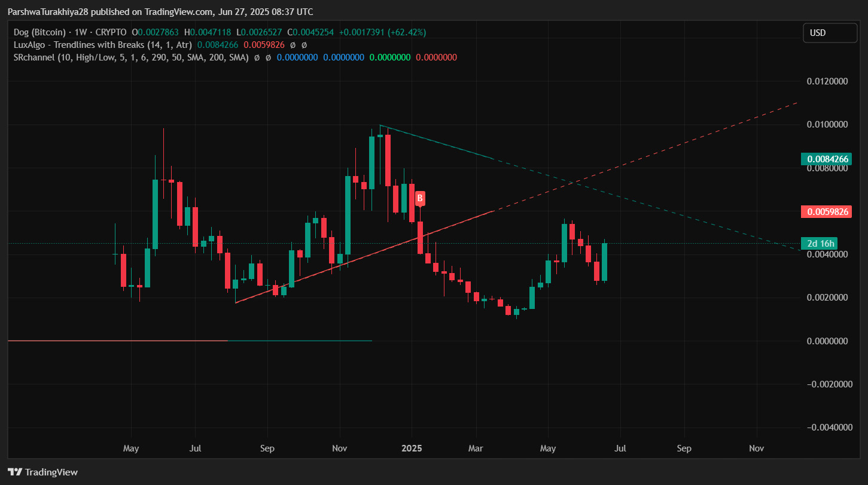Click the TradingView.com text in the header
The height and width of the screenshot is (485, 868).
[x=178, y=11]
